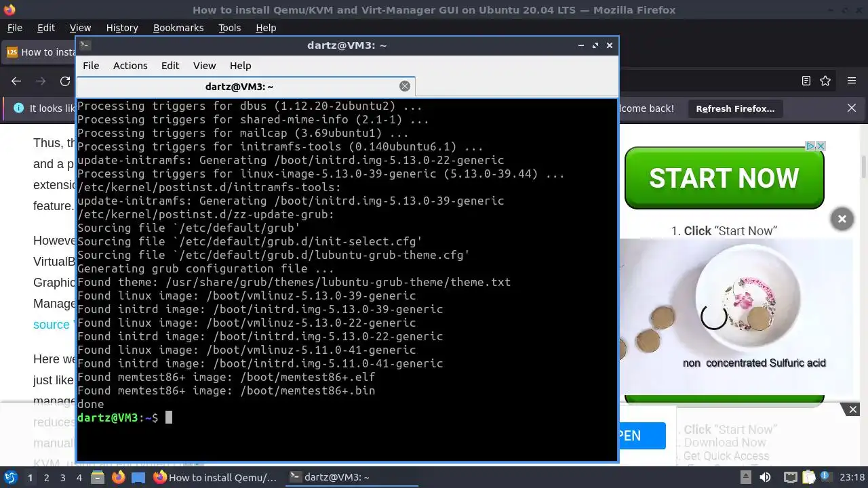The image size is (868, 488).
Task: Minimize the terminal window
Action: pos(581,45)
